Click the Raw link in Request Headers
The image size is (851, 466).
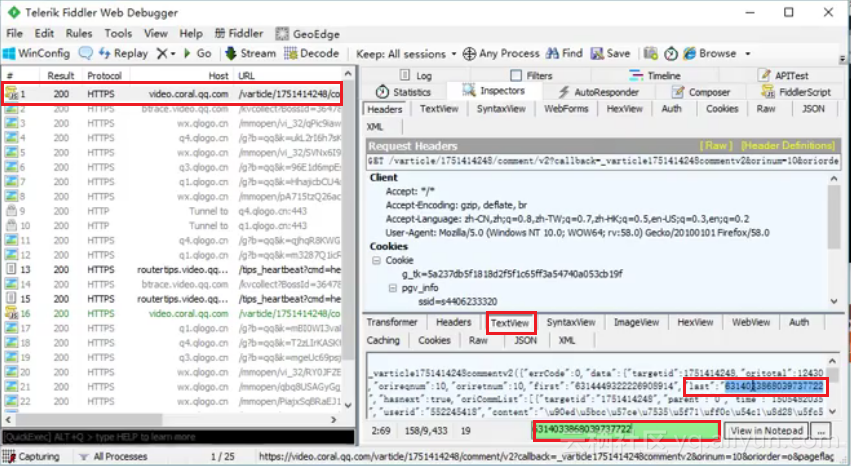(715, 145)
